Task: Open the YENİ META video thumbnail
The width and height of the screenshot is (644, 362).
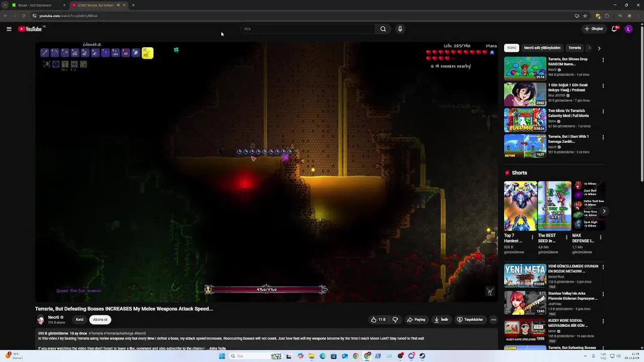Action: pyautogui.click(x=525, y=276)
